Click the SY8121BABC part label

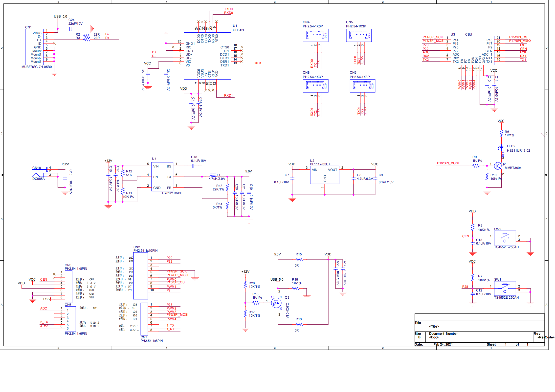172,193
